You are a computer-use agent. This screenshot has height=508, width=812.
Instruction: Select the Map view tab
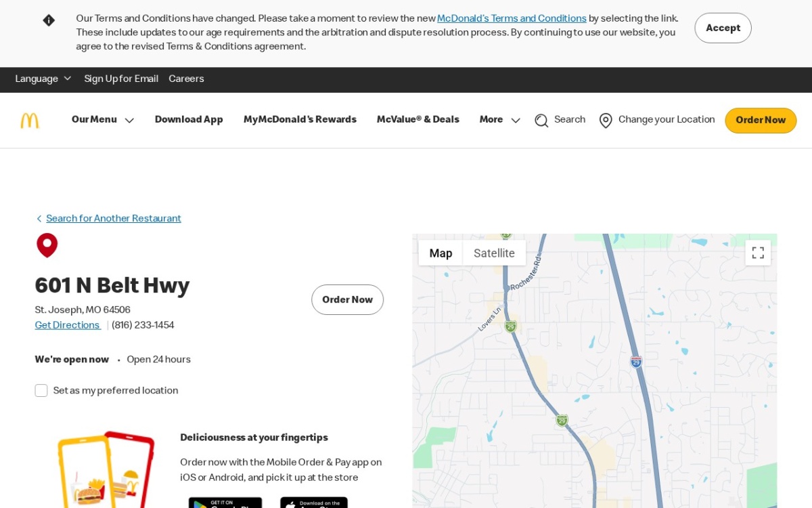441,253
